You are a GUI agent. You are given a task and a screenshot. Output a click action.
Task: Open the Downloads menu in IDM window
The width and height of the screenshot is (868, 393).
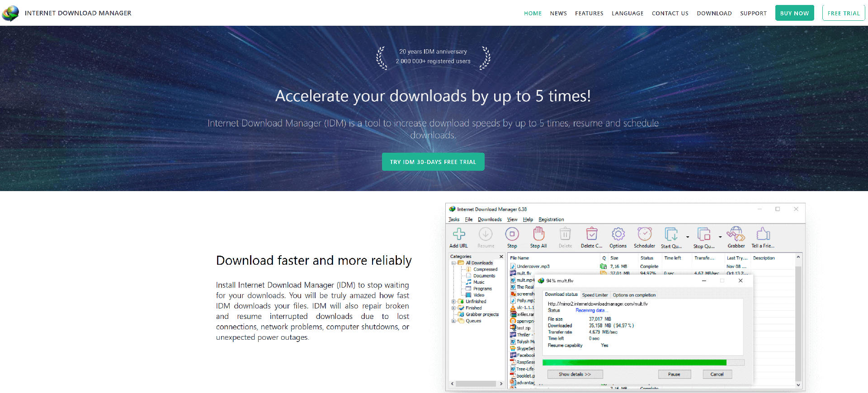click(490, 220)
